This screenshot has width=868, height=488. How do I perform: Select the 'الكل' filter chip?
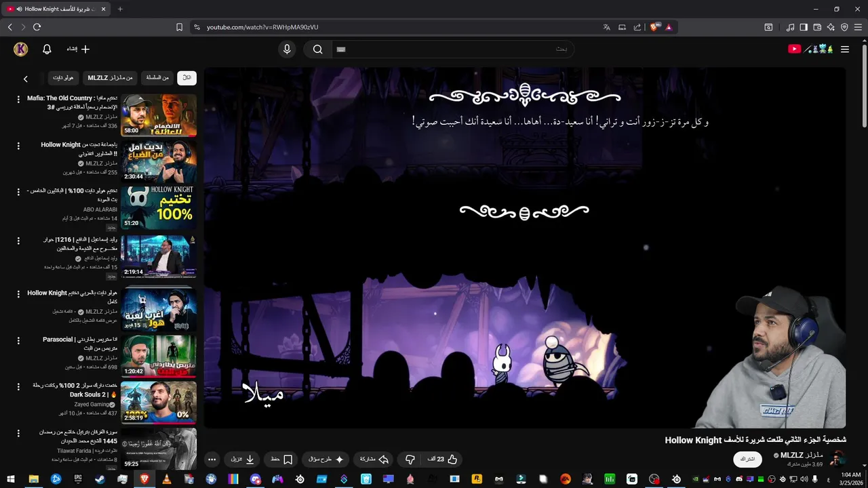(187, 78)
